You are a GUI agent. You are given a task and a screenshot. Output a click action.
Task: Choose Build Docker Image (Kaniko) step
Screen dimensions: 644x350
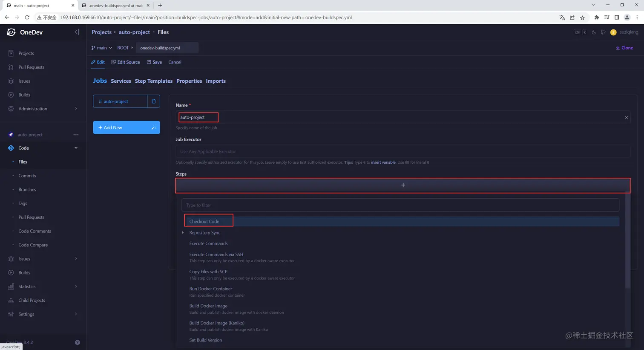point(217,323)
